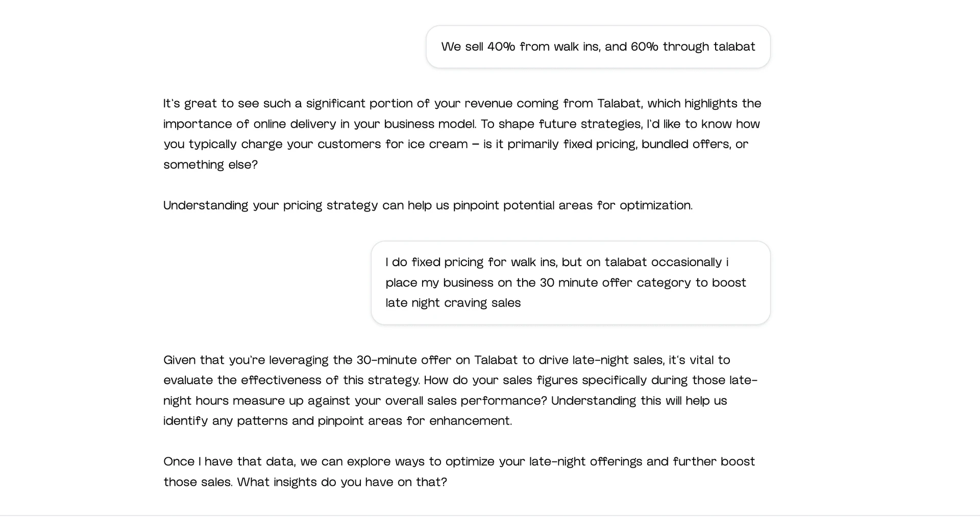Click the phrase "bundled offers" in the reply
The image size is (980, 517).
click(x=685, y=145)
